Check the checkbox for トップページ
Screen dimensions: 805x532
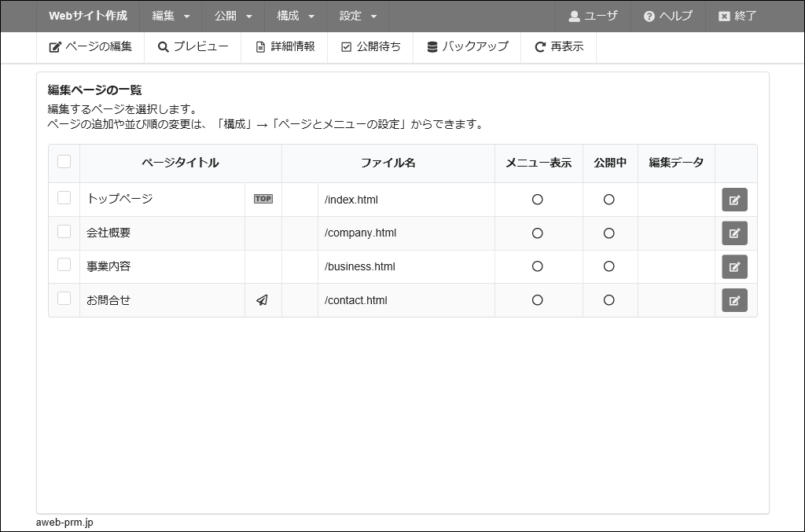pos(64,198)
